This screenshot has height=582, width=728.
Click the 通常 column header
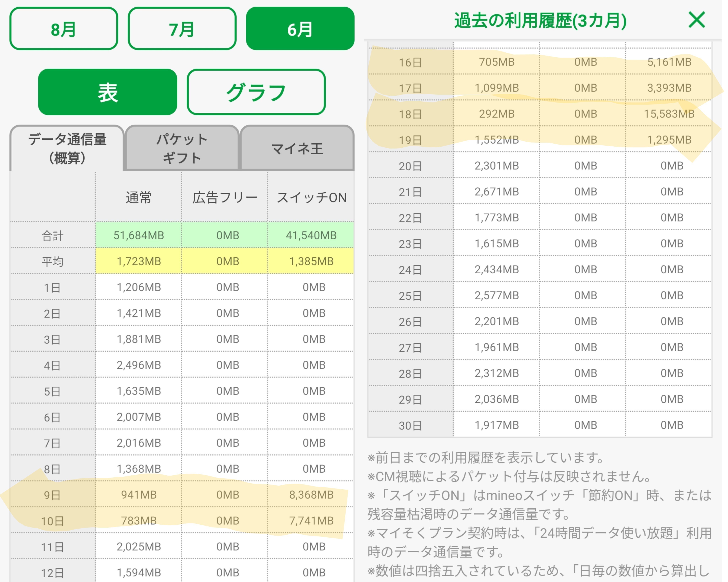(x=138, y=198)
